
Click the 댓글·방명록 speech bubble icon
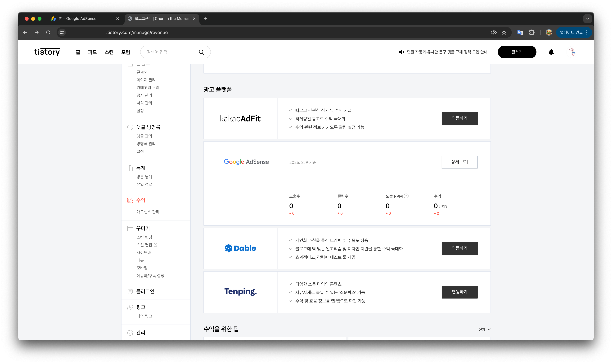coord(130,127)
